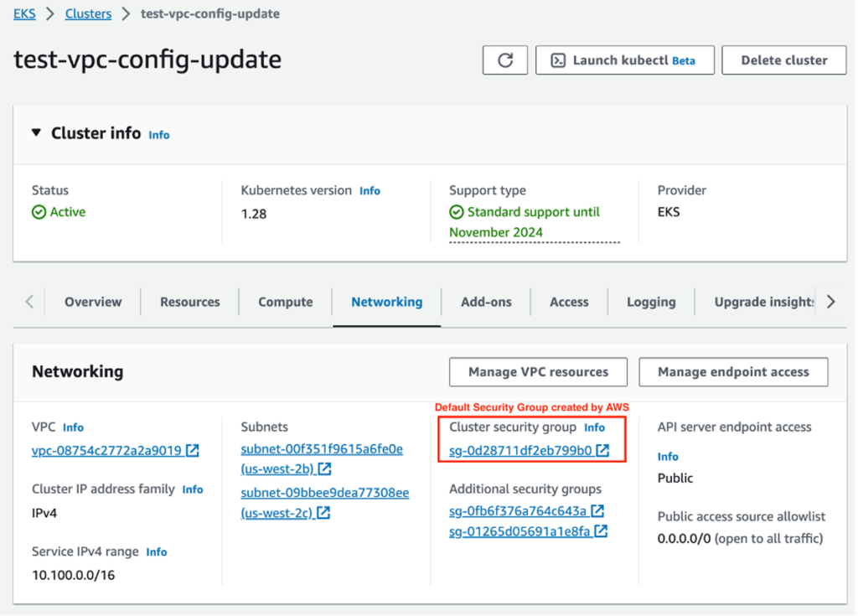Click Provider EKS value

tap(669, 212)
